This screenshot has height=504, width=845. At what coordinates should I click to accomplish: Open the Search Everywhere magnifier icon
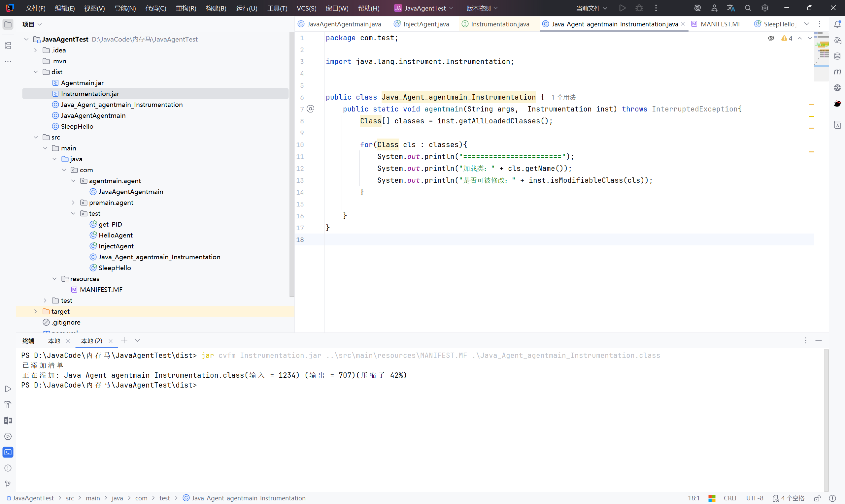point(748,8)
